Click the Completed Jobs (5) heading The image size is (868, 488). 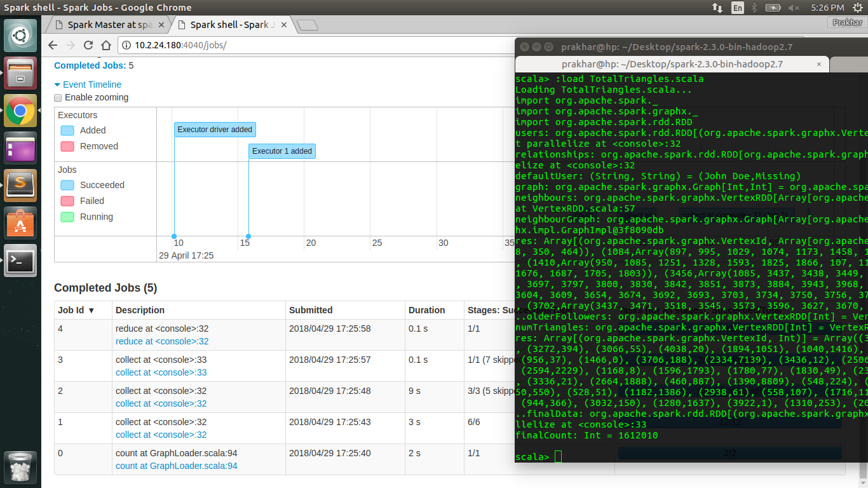pos(105,288)
